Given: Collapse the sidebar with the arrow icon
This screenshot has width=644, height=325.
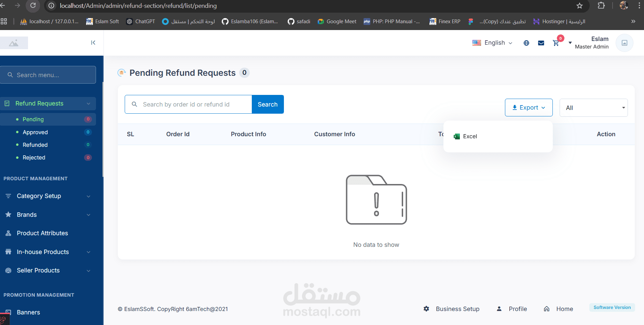Looking at the screenshot, I should (x=93, y=43).
